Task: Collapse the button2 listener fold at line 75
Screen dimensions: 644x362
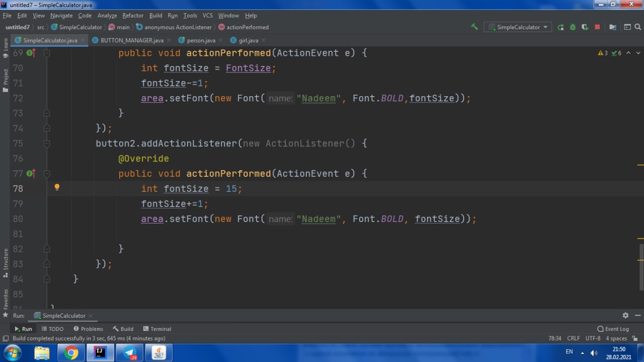Action: pyautogui.click(x=47, y=143)
